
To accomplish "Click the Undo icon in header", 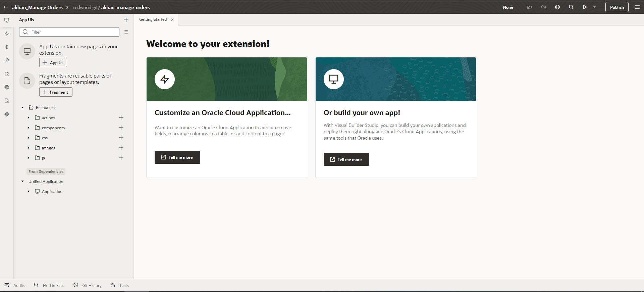I will click(529, 7).
